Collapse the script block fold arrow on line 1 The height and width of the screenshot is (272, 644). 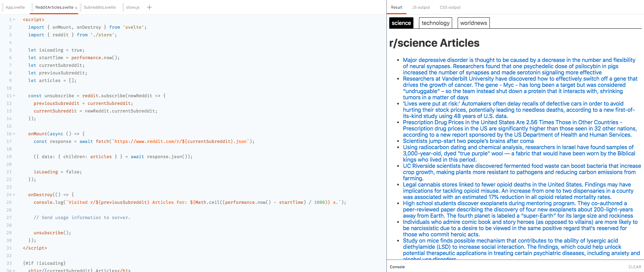[14, 20]
